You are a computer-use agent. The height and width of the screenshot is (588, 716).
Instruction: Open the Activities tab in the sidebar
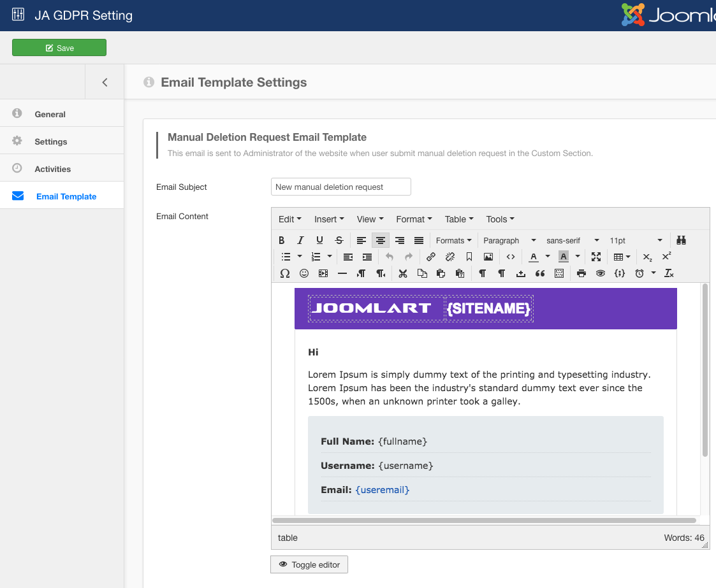pos(53,169)
